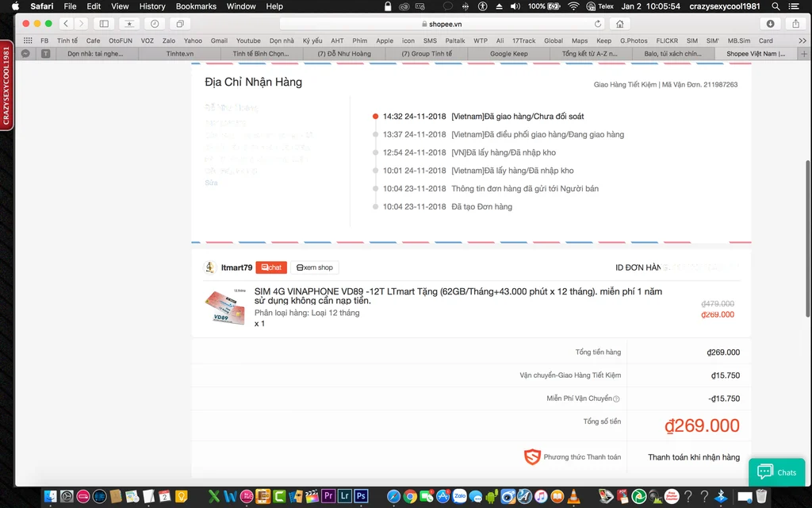The image size is (812, 508).
Task: Open the 17Track bookmark
Action: [523, 40]
